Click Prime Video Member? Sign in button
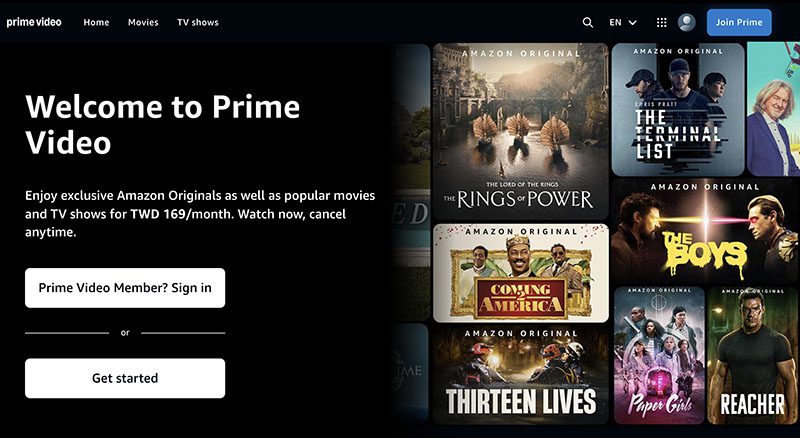The image size is (800, 438). click(125, 288)
